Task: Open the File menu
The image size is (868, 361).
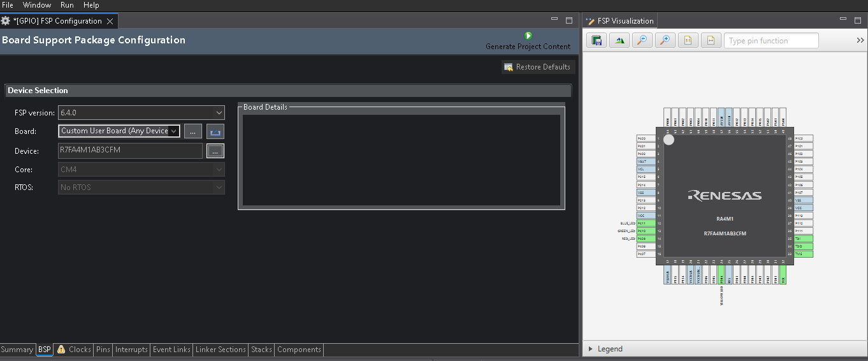Action: [x=8, y=5]
